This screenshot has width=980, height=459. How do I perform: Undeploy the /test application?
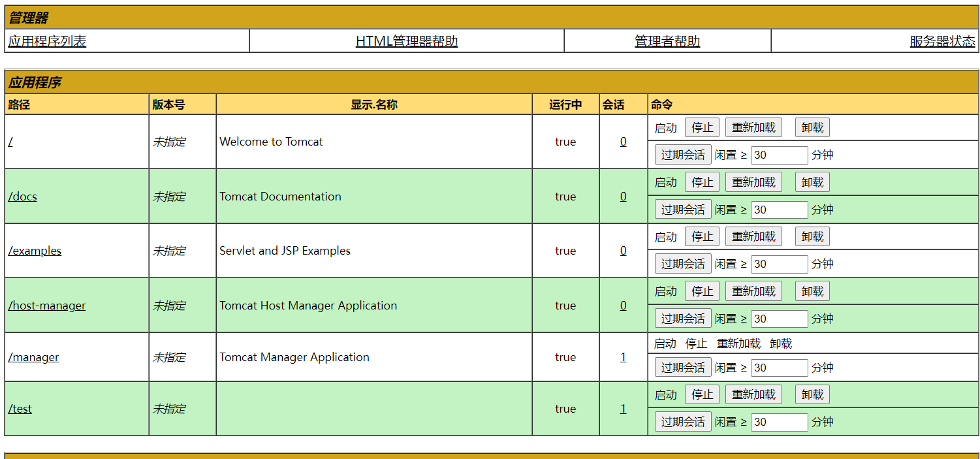[x=812, y=394]
